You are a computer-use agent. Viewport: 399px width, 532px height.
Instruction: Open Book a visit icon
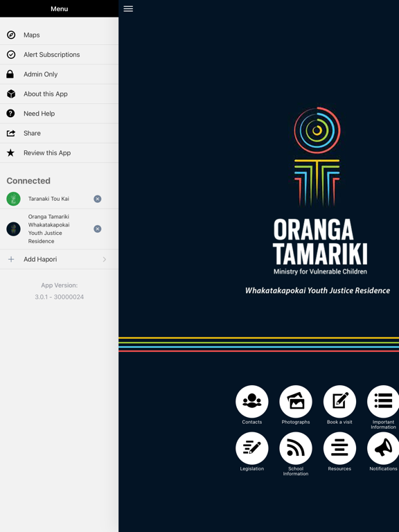(339, 401)
